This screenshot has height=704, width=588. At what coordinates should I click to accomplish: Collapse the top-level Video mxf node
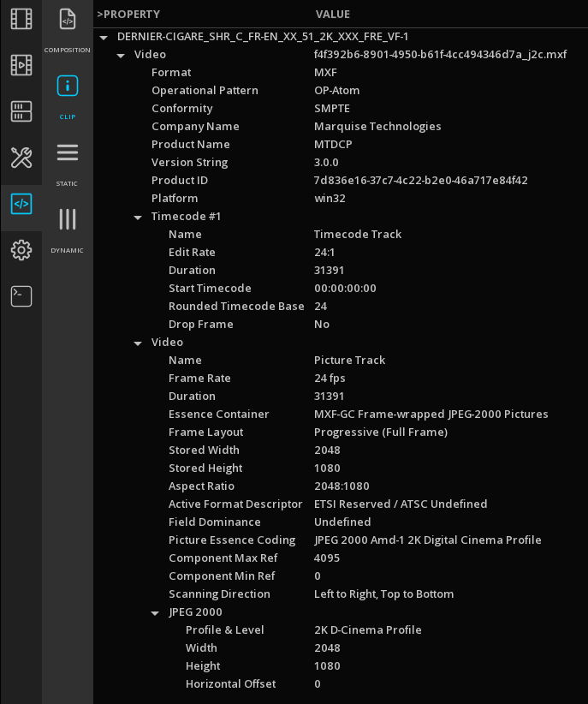121,56
